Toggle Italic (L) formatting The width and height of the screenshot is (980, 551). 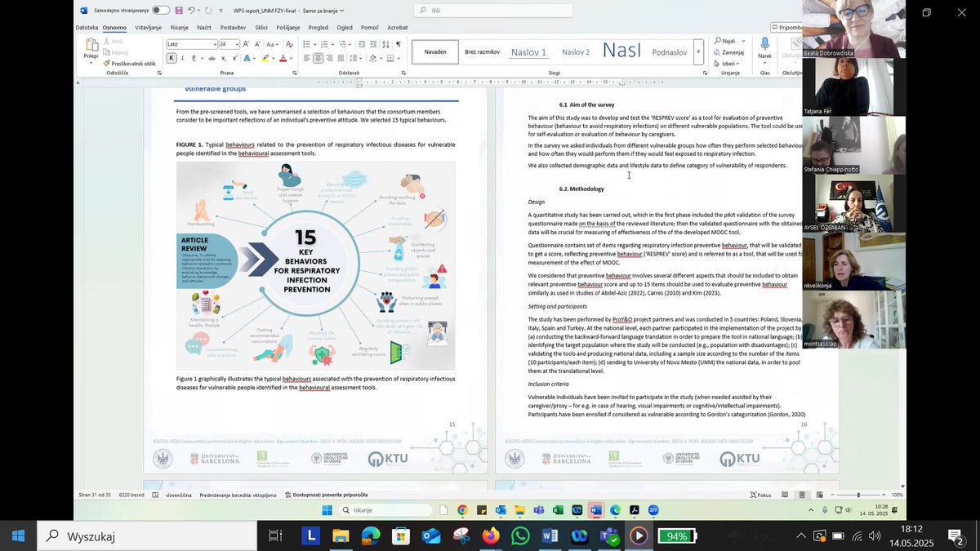183,58
